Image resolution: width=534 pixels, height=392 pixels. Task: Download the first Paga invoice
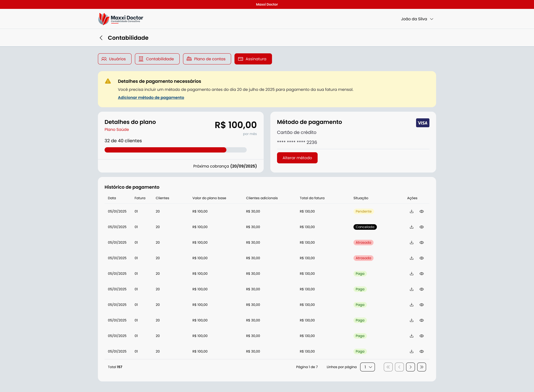412,273
